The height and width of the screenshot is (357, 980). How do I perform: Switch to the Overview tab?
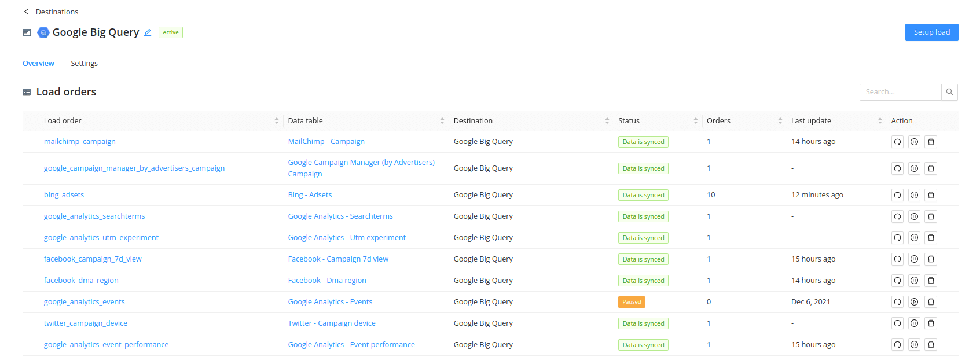(x=38, y=64)
